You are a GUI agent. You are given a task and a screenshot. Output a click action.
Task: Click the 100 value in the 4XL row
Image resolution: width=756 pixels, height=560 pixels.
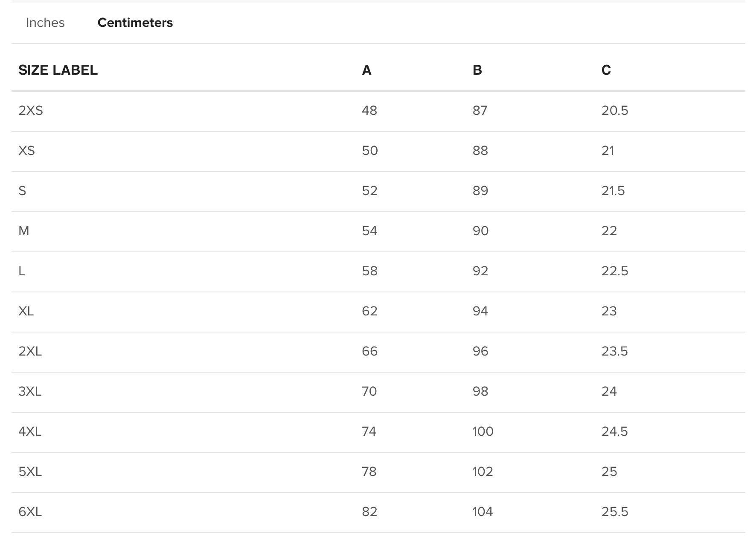pos(483,432)
